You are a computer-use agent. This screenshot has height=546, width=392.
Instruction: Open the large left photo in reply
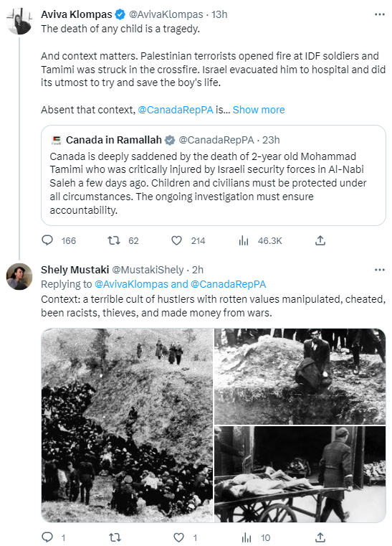pyautogui.click(x=127, y=425)
